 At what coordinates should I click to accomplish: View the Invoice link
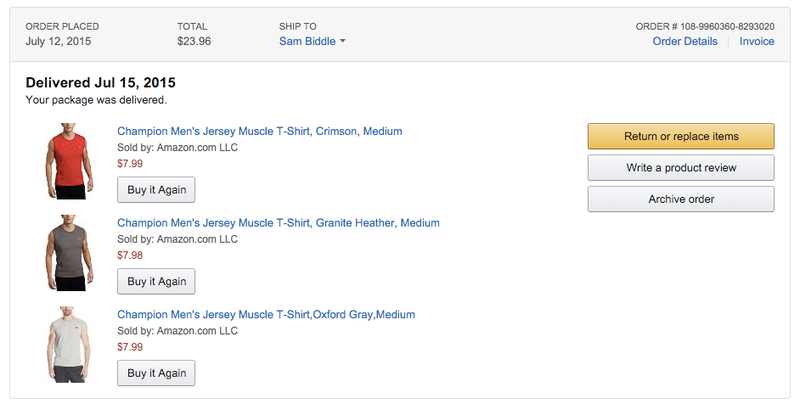(757, 41)
